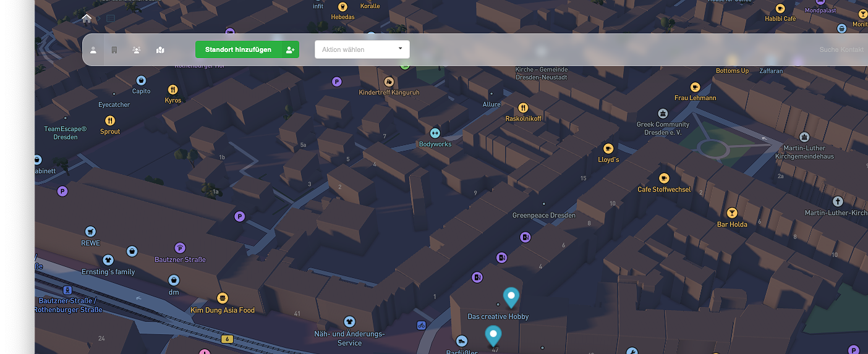Click teal pin above Das creative Hobby
Viewport: 868px width, 354px height.
pyautogui.click(x=511, y=297)
